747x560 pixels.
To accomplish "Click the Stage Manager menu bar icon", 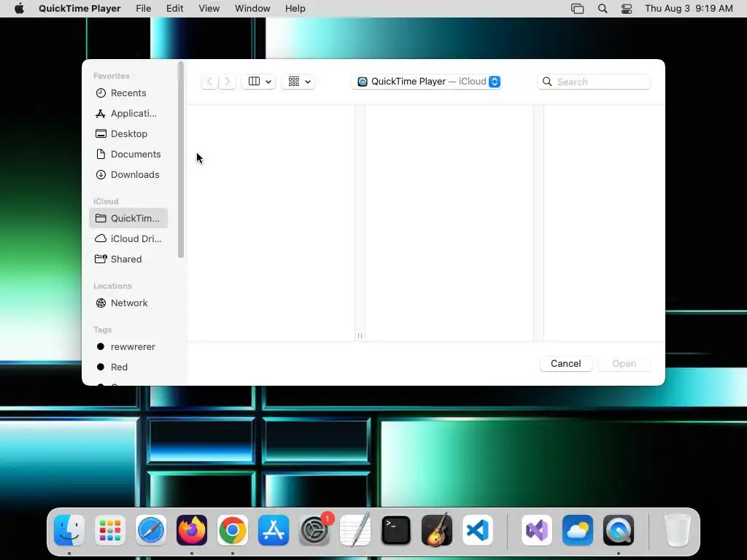I will (578, 9).
